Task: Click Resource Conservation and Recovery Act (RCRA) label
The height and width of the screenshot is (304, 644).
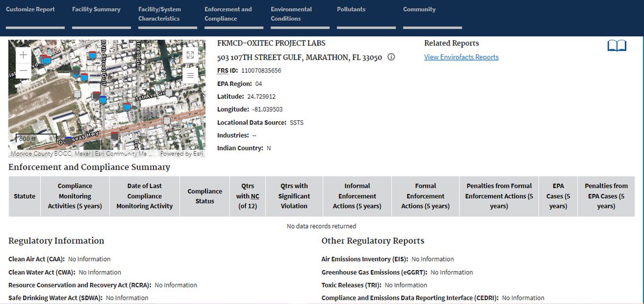Action: (x=80, y=285)
